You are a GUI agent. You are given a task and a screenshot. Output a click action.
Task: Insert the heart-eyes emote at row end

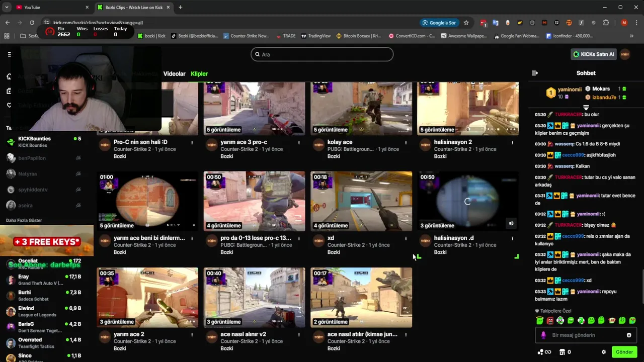(632, 320)
